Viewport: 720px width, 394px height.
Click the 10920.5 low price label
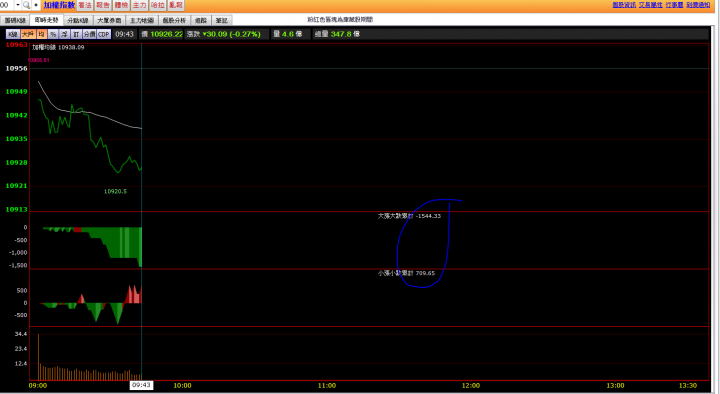pyautogui.click(x=115, y=191)
